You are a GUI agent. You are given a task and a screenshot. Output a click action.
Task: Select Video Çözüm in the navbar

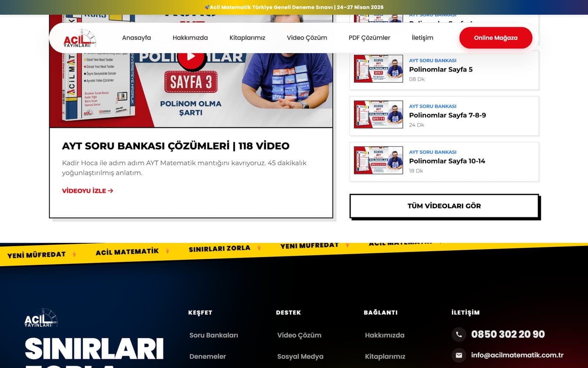[x=307, y=38]
